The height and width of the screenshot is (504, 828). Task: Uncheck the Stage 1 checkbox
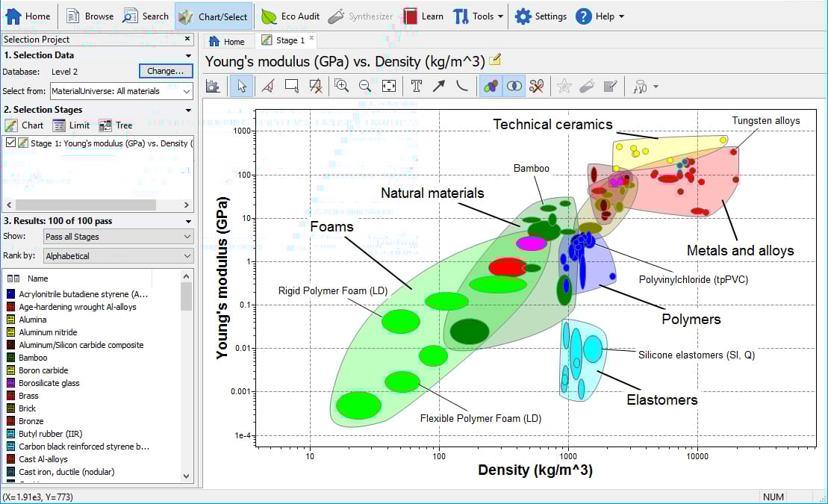(10, 143)
